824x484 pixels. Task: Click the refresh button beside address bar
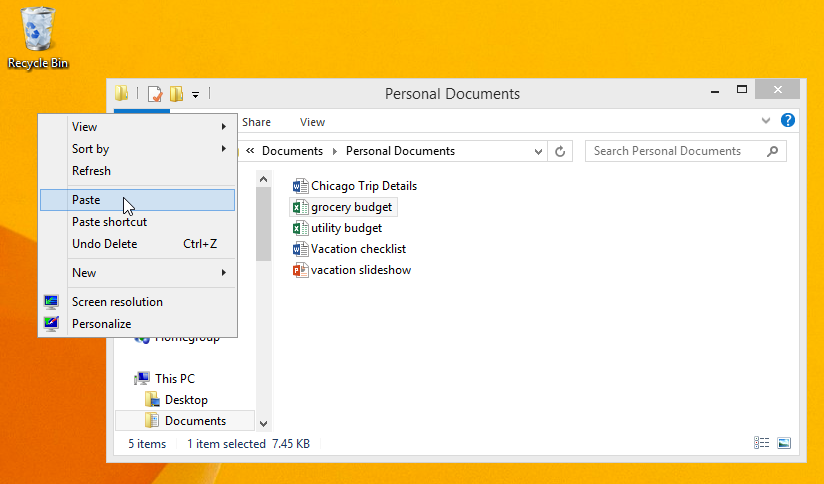coord(561,152)
